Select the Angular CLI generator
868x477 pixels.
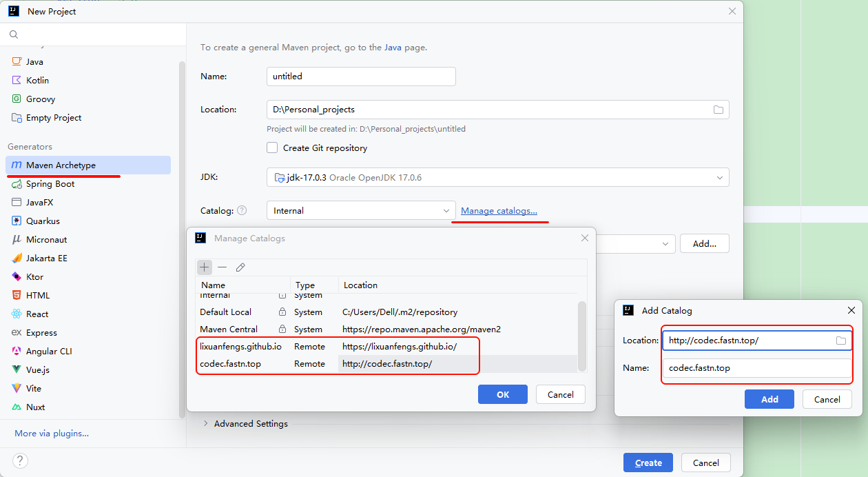click(x=88, y=351)
